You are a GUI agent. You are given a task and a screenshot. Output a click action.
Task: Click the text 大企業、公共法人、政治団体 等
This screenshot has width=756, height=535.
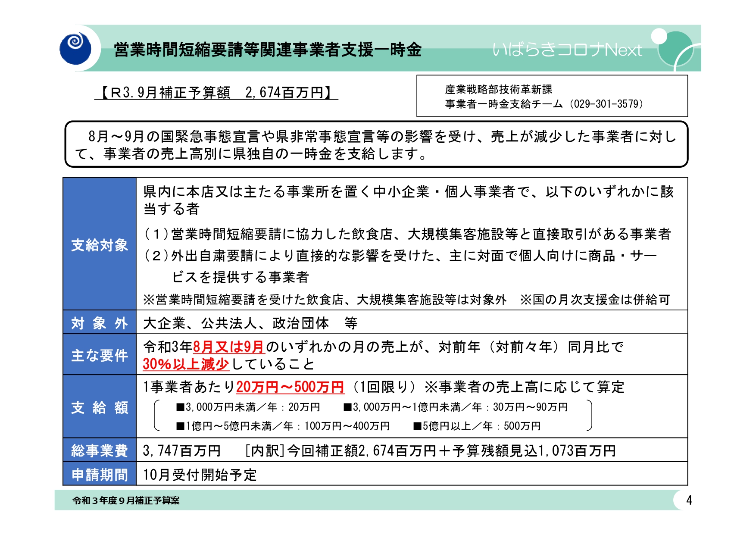coord(250,323)
